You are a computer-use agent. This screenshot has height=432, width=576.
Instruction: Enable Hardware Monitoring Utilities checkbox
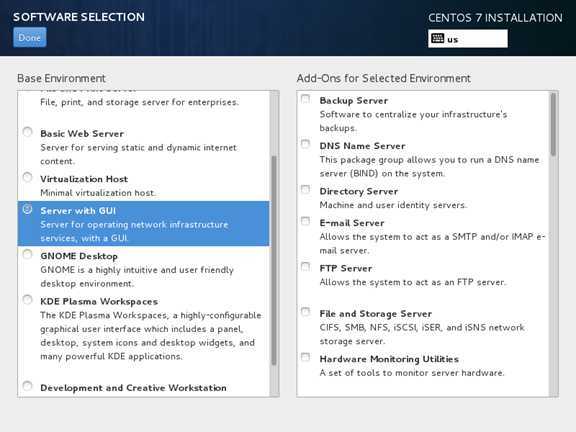click(306, 357)
